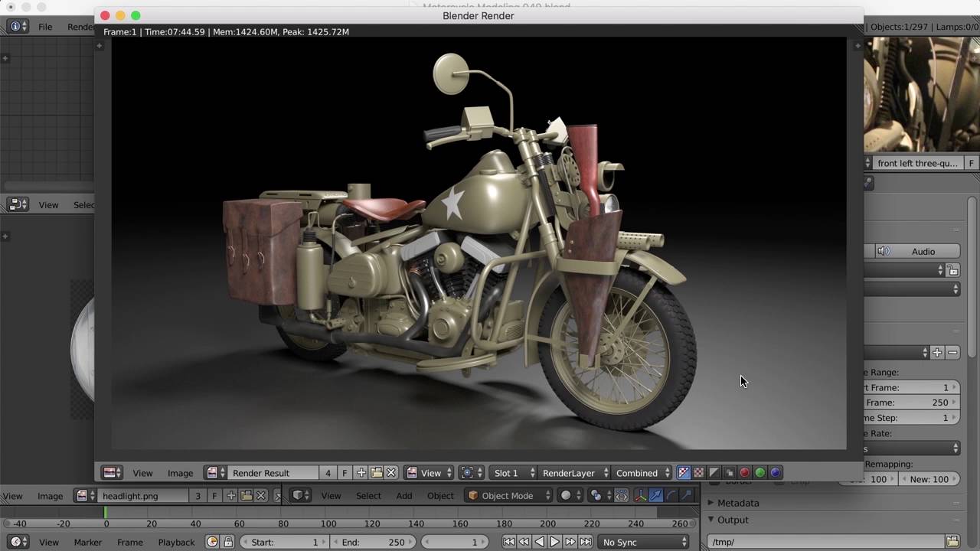
Task: Open 3D view editor type selector
Action: coord(301,496)
